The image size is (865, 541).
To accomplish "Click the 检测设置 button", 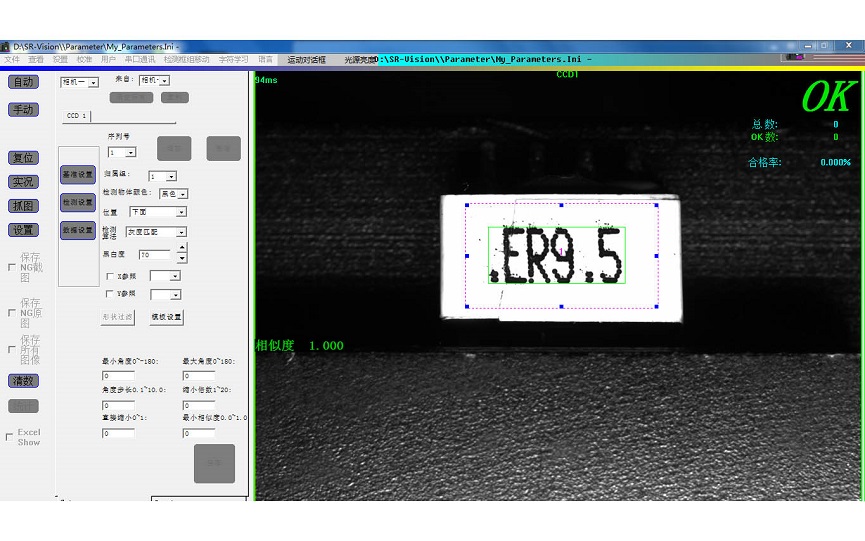I will [x=78, y=202].
